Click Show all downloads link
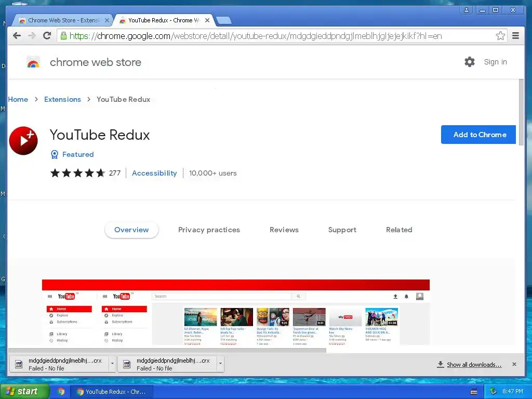Image resolution: width=532 pixels, height=399 pixels. pyautogui.click(x=474, y=364)
